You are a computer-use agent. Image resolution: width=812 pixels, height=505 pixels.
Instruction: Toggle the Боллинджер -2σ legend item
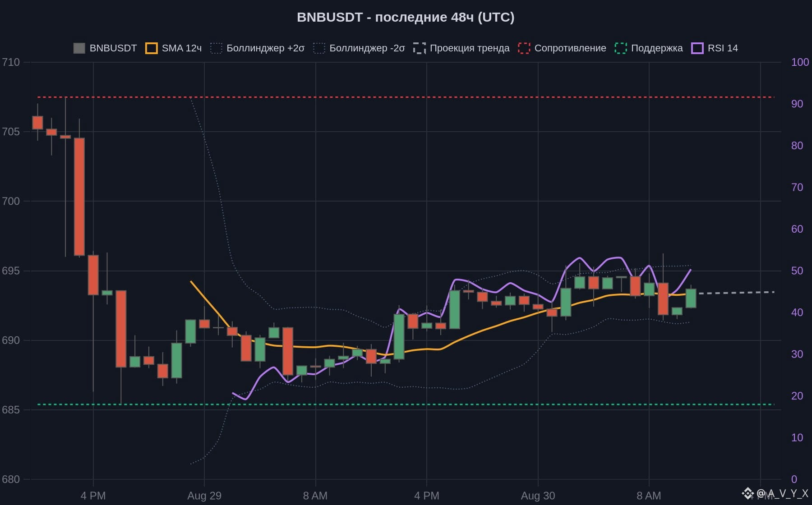click(x=359, y=48)
